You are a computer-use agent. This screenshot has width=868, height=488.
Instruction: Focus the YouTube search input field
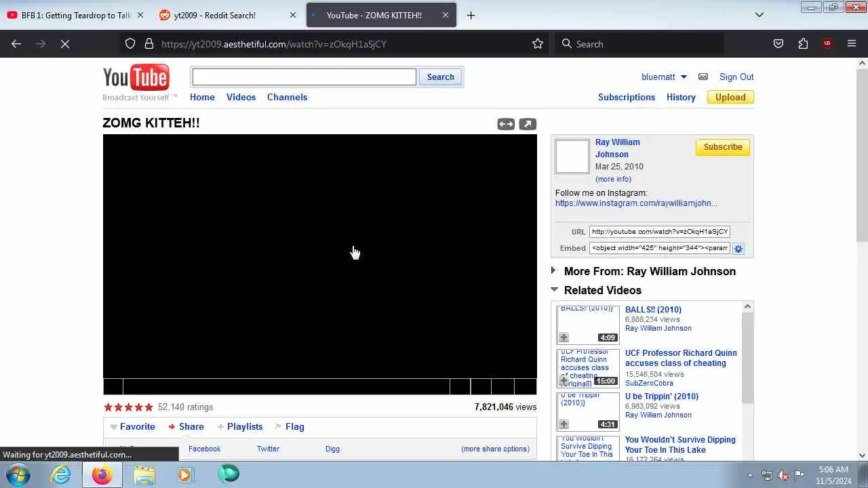pyautogui.click(x=304, y=77)
